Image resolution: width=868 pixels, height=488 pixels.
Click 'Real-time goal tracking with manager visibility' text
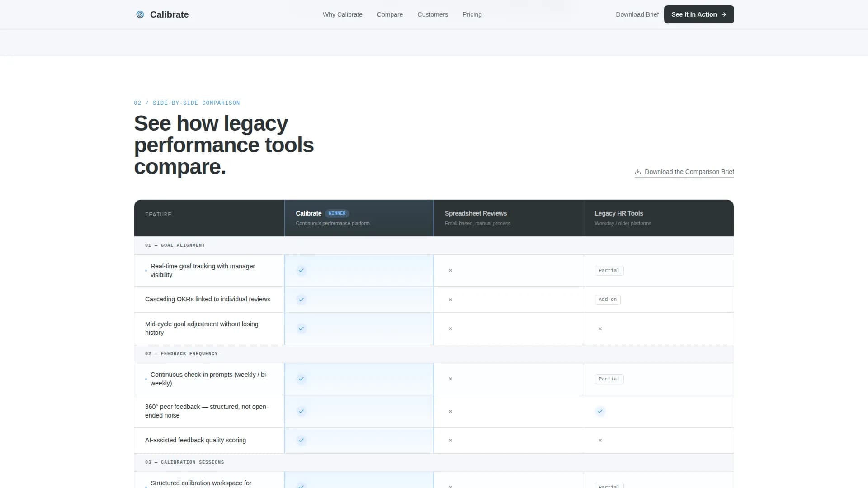point(203,271)
